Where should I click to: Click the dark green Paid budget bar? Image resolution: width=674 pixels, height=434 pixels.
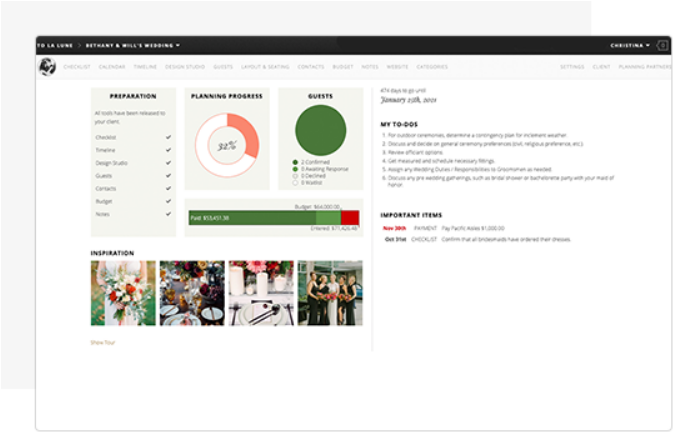tap(252, 218)
